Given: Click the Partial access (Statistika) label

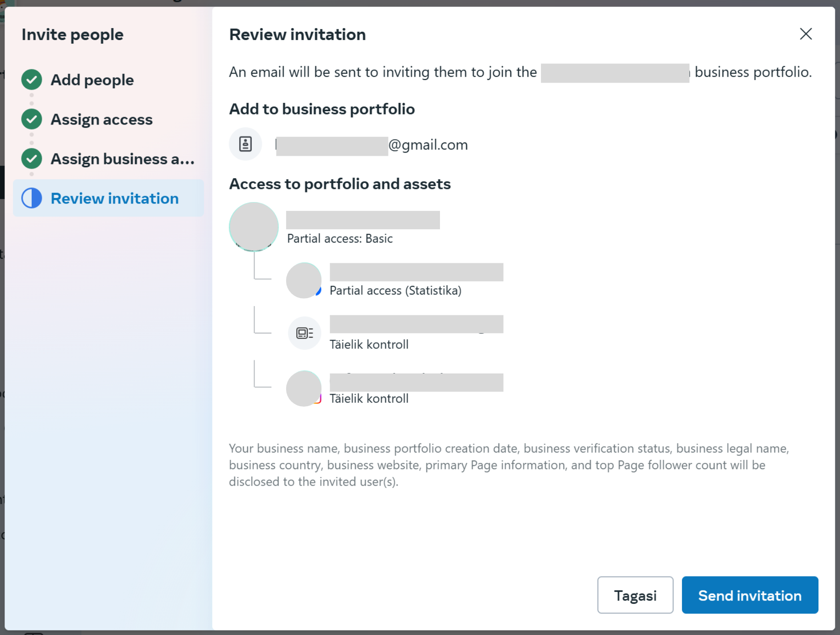Looking at the screenshot, I should [395, 291].
